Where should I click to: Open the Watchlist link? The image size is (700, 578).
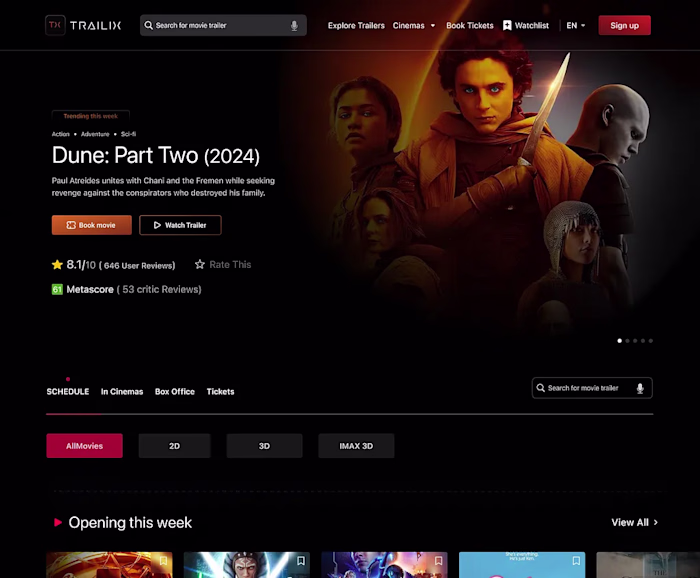pos(532,25)
